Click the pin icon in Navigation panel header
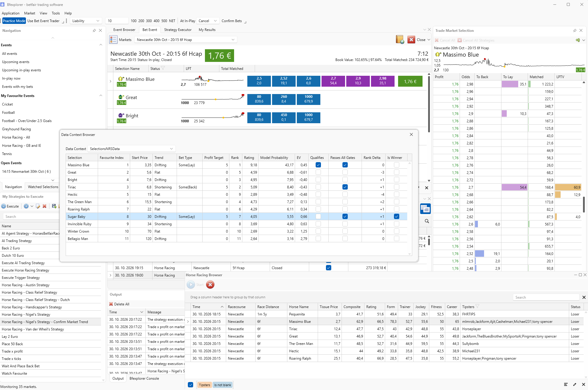This screenshot has height=390, width=588. point(94,30)
